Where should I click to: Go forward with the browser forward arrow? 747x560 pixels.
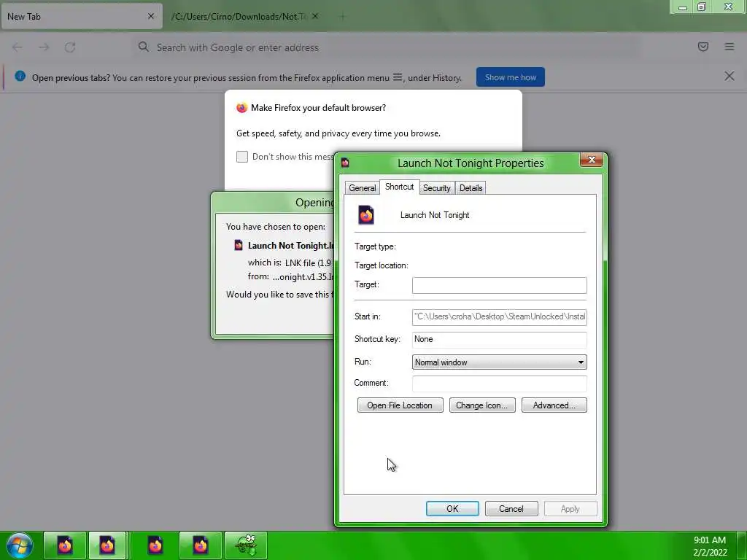tap(44, 47)
